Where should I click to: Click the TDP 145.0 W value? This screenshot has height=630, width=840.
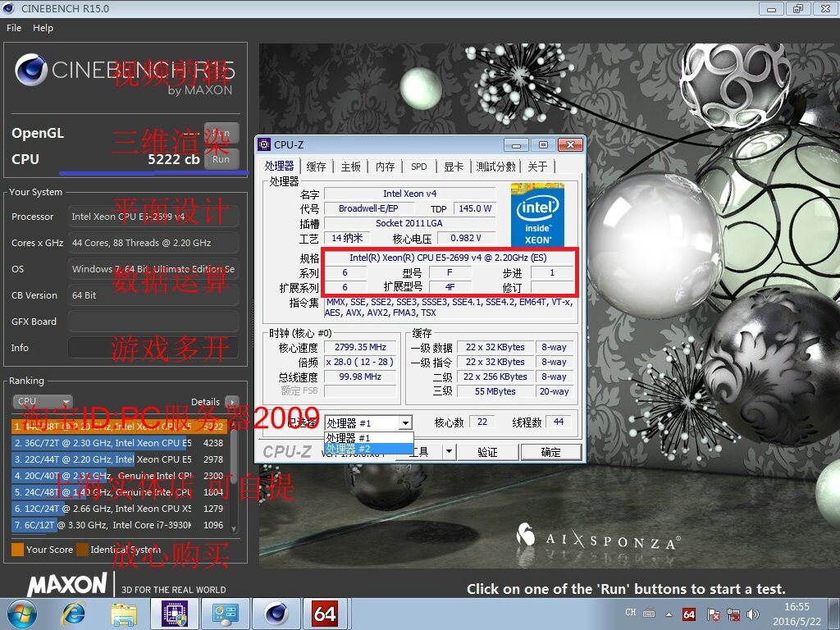[x=475, y=208]
